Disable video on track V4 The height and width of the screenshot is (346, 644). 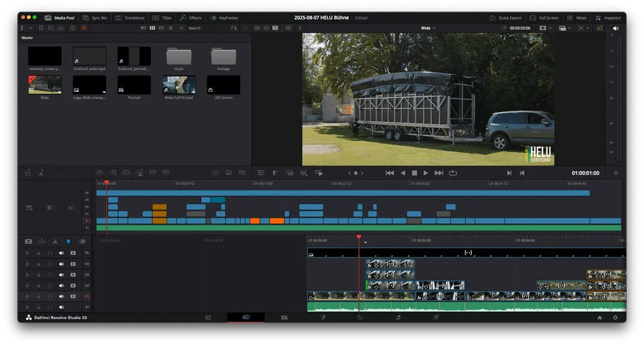click(x=72, y=264)
